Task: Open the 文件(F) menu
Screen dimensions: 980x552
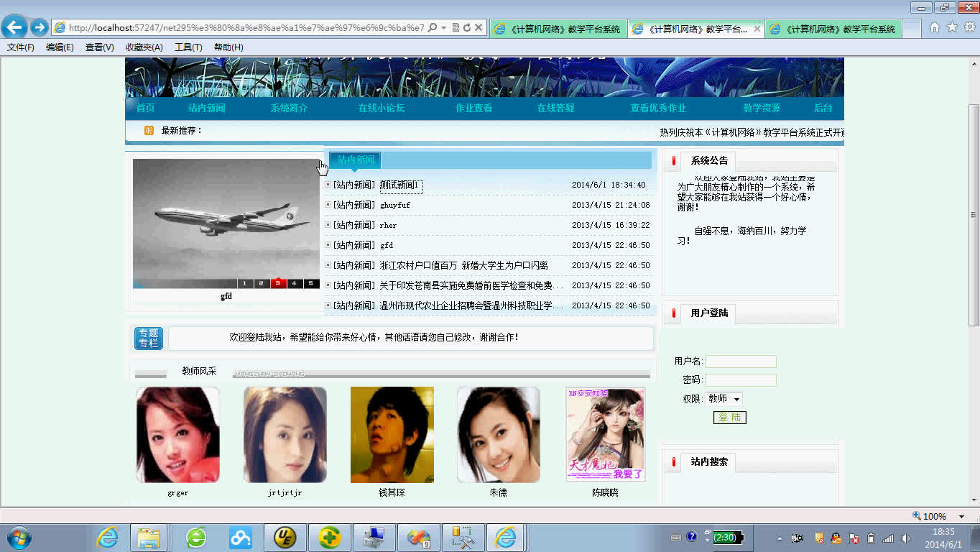Action: click(21, 47)
